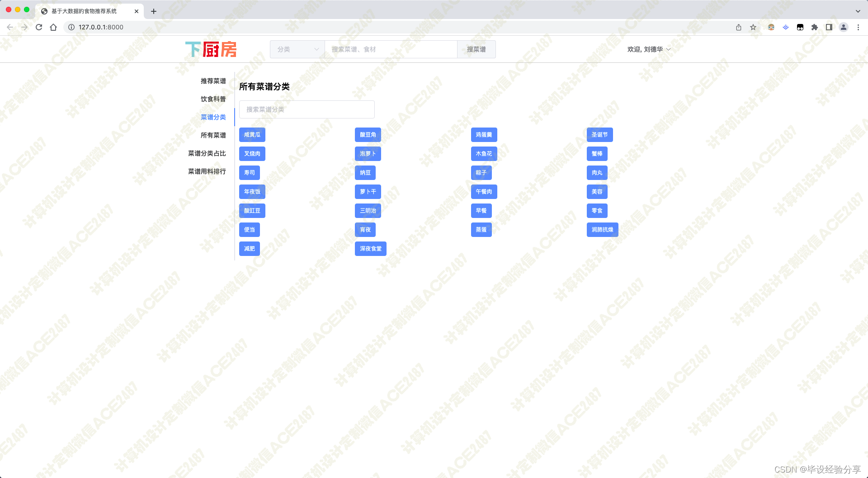Share this page via share icon

(739, 27)
